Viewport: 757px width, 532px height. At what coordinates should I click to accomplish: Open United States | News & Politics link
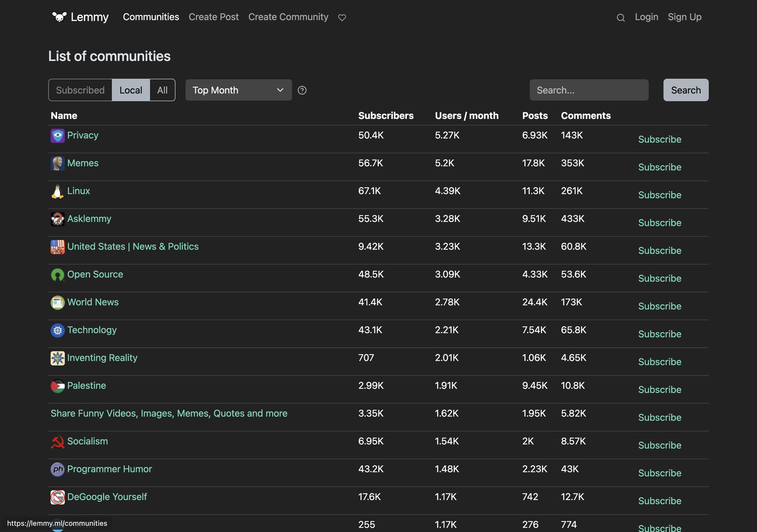(x=133, y=246)
